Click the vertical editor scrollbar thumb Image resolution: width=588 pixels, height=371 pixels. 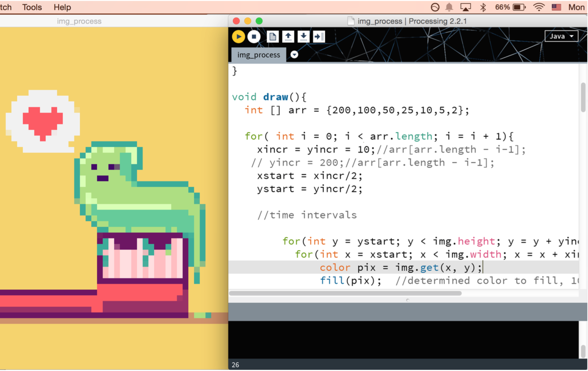[583, 97]
